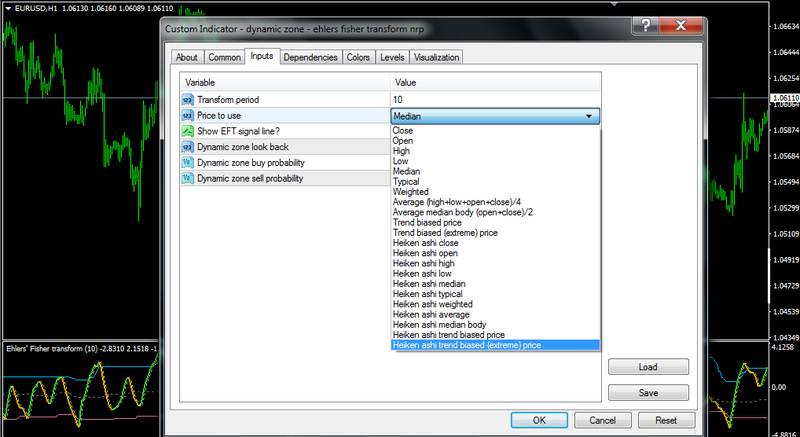Select the Heiken ashi average option
This screenshot has width=800, height=437.
(495, 314)
